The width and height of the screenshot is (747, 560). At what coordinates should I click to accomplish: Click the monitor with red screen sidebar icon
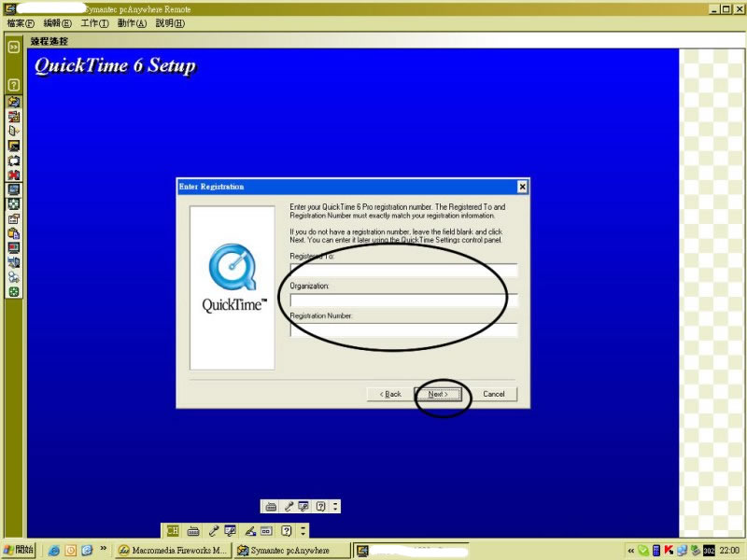click(x=14, y=248)
